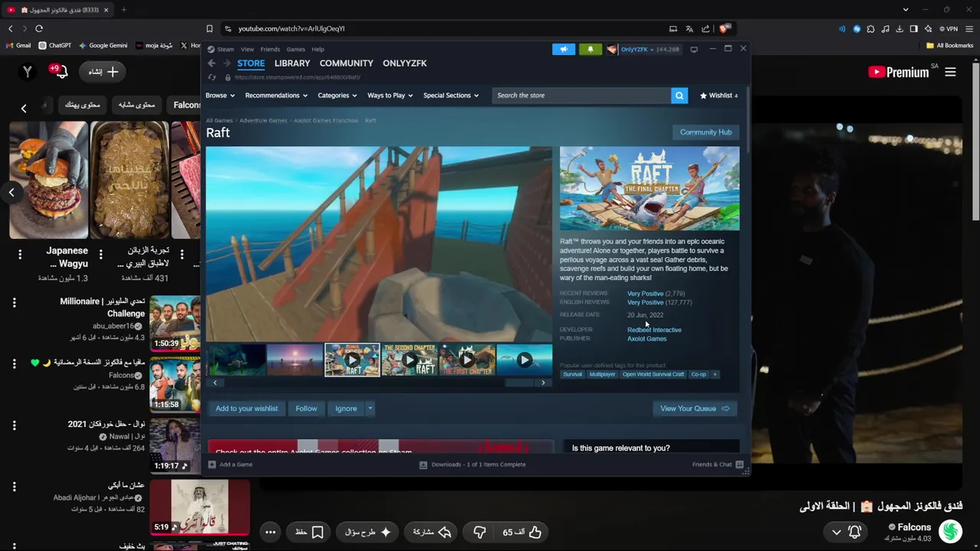Switch to Steam LIBRARY tab
Screen dimensions: 980x551
(x=292, y=64)
